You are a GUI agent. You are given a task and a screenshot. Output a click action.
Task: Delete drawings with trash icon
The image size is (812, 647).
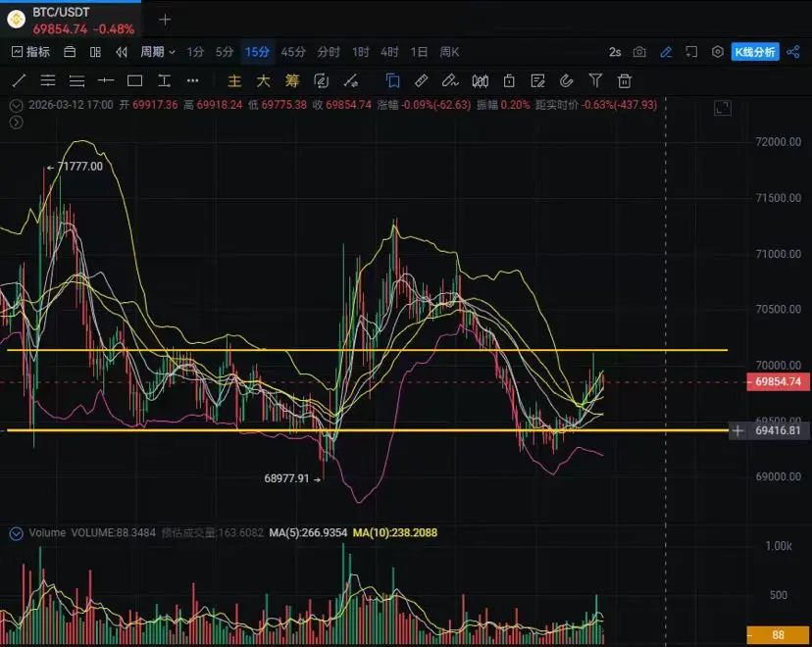[625, 80]
